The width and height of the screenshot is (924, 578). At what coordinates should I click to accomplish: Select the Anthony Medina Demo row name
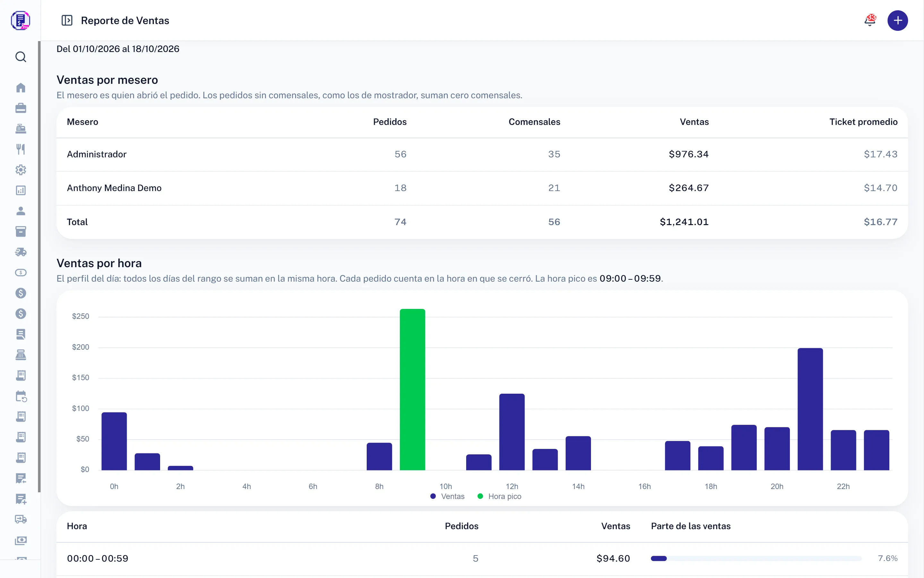(114, 188)
